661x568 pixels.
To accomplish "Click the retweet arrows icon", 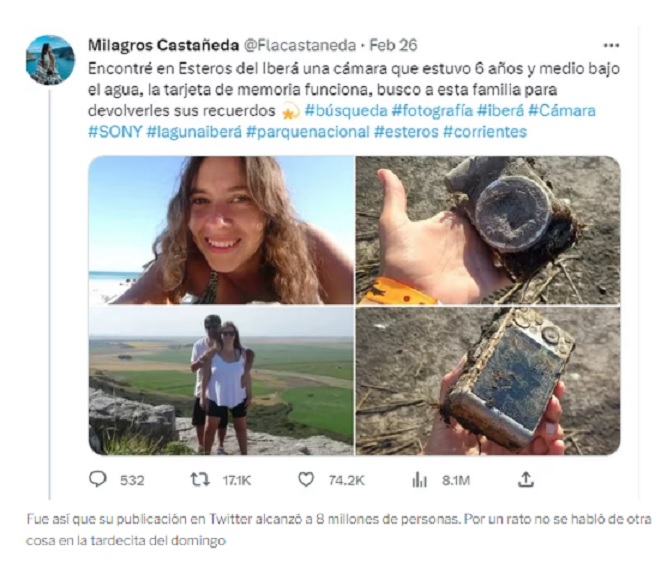I will click(x=199, y=479).
